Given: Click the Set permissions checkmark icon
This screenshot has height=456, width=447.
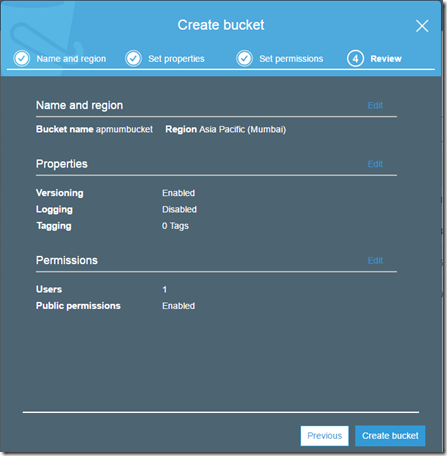Looking at the screenshot, I should click(245, 59).
